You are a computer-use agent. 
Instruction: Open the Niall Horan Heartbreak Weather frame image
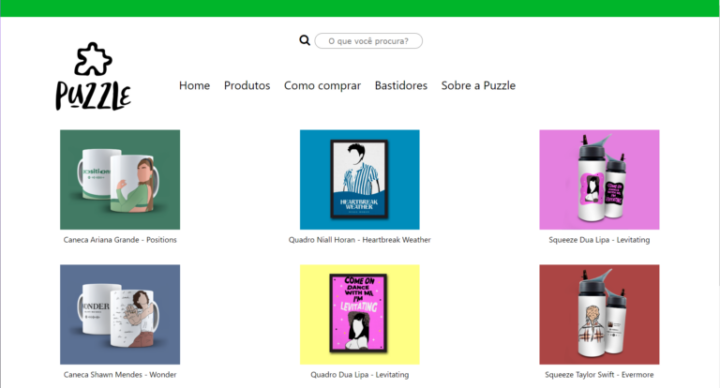[360, 180]
